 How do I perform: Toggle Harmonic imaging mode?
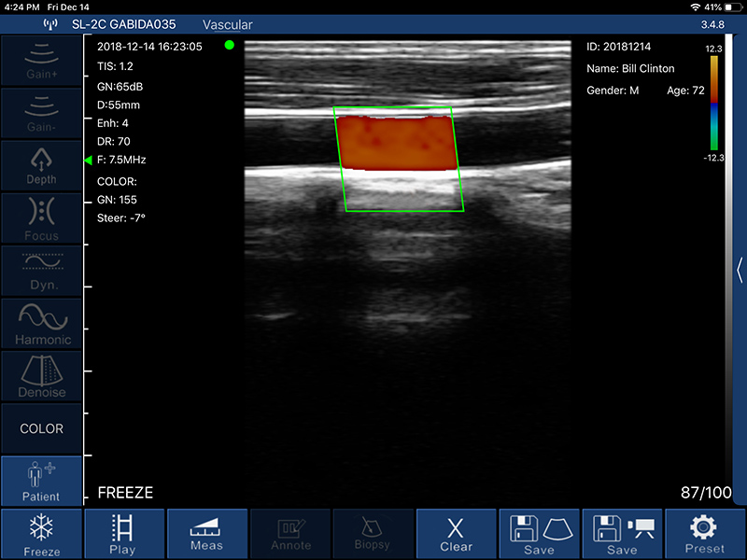41,323
